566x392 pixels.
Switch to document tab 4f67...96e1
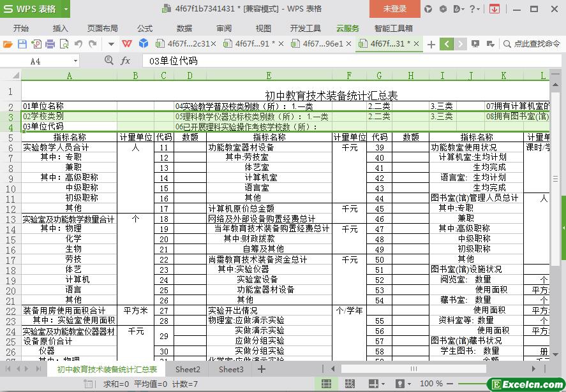click(x=323, y=44)
